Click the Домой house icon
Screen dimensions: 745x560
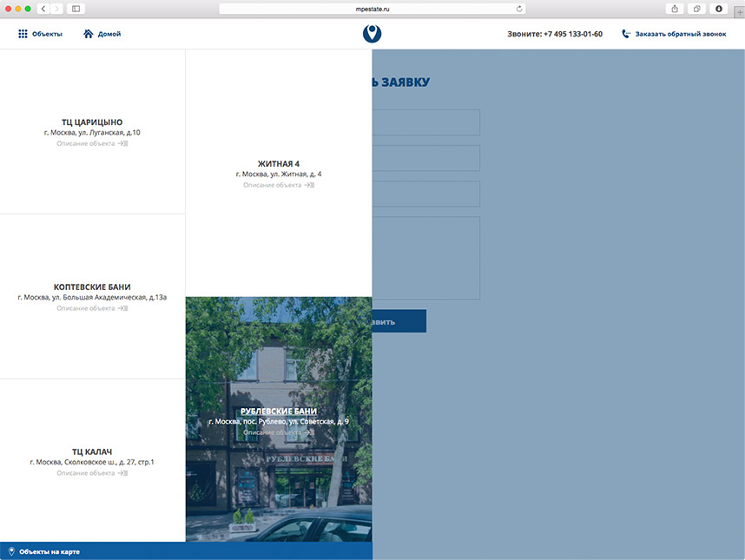(89, 34)
